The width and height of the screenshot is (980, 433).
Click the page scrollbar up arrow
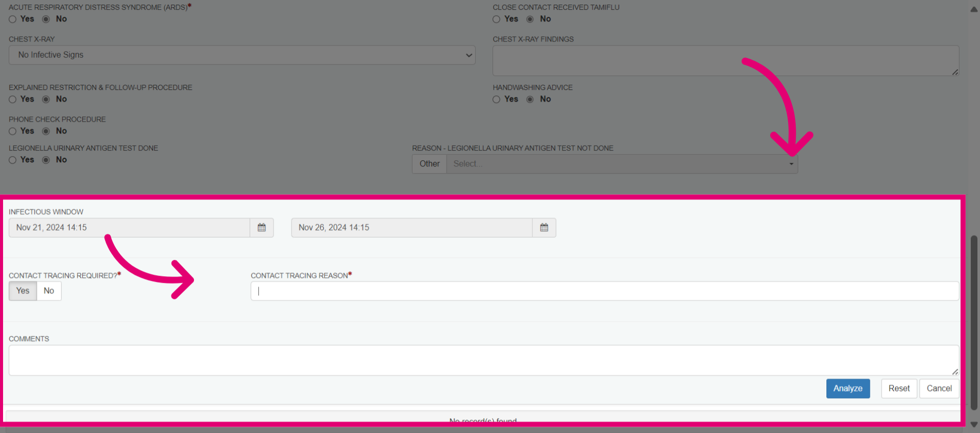tap(974, 9)
